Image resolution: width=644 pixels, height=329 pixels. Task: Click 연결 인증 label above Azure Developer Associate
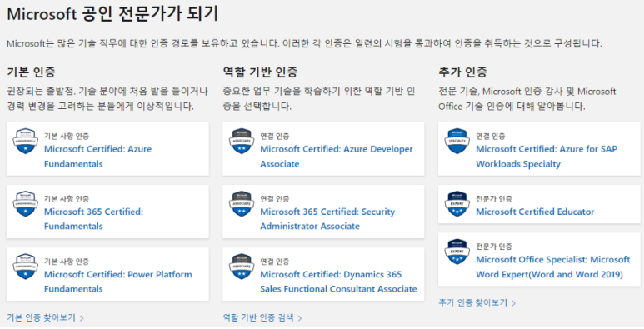click(274, 136)
